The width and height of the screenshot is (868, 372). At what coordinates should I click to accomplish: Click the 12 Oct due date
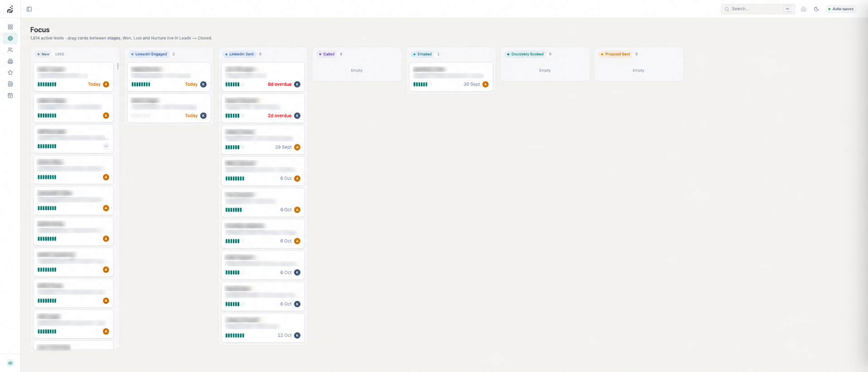pos(285,336)
